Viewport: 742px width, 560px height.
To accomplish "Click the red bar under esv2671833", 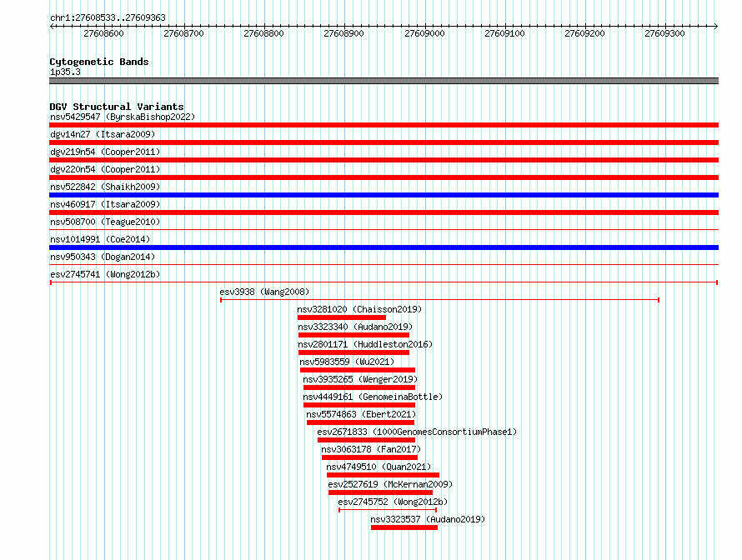I will point(366,440).
